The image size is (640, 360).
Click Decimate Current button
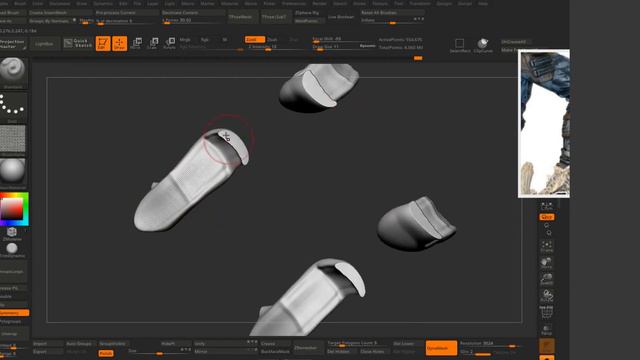tap(193, 13)
